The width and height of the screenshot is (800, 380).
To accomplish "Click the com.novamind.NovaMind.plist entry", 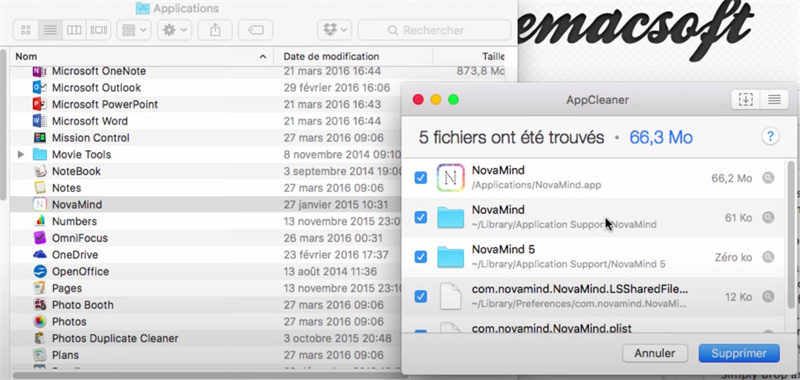I will coord(552,328).
